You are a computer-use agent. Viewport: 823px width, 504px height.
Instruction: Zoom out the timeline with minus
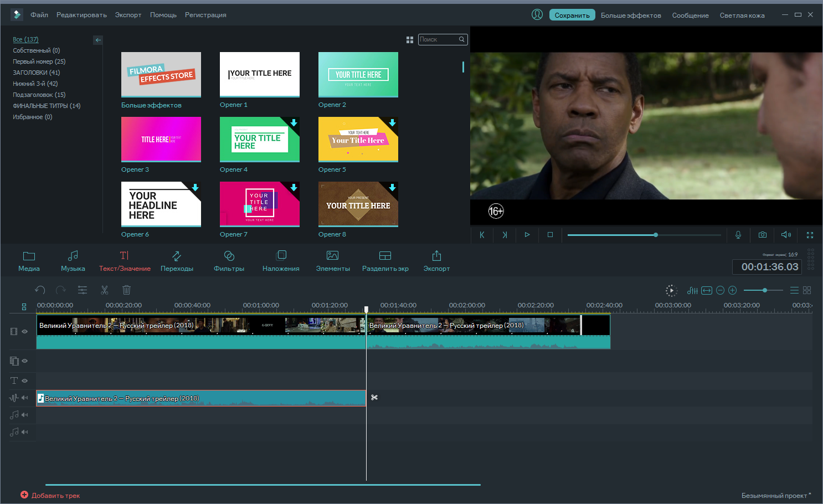720,290
